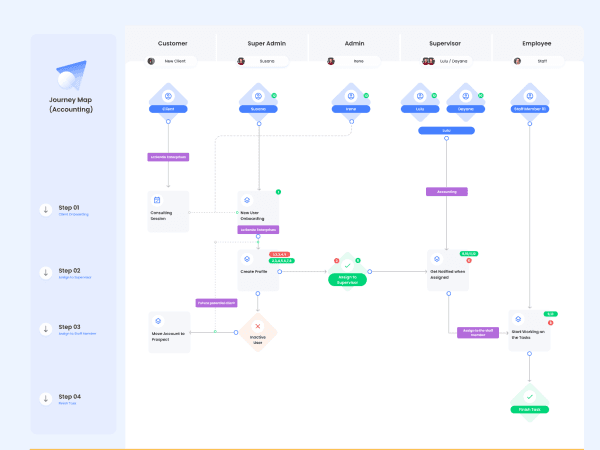
Task: Click the purple Accounting tag label
Action: (447, 192)
